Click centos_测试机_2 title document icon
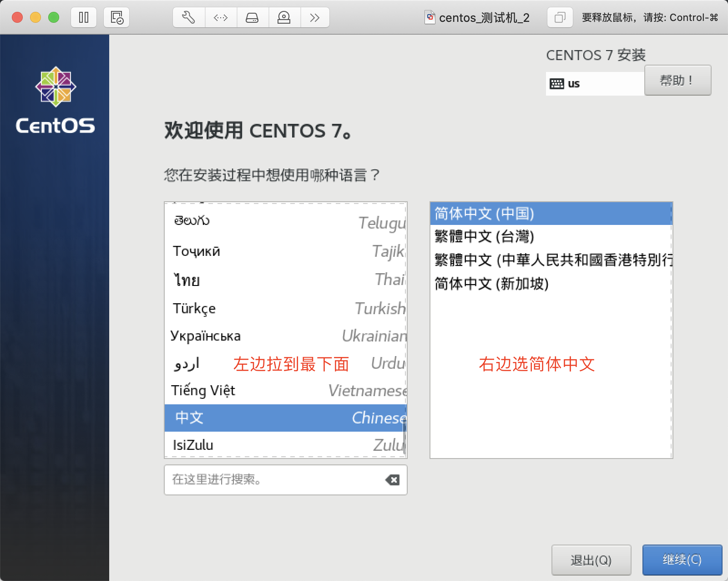 [430, 17]
